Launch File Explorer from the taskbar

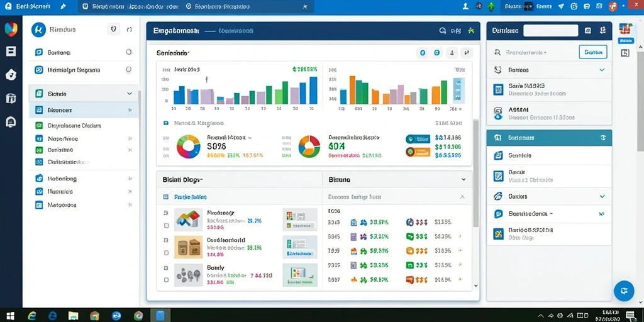[x=73, y=316]
